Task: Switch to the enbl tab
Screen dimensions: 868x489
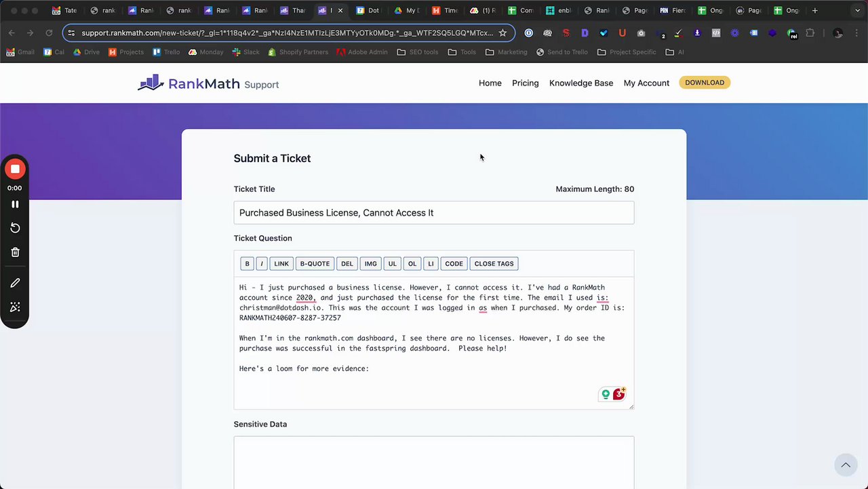Action: tap(558, 10)
